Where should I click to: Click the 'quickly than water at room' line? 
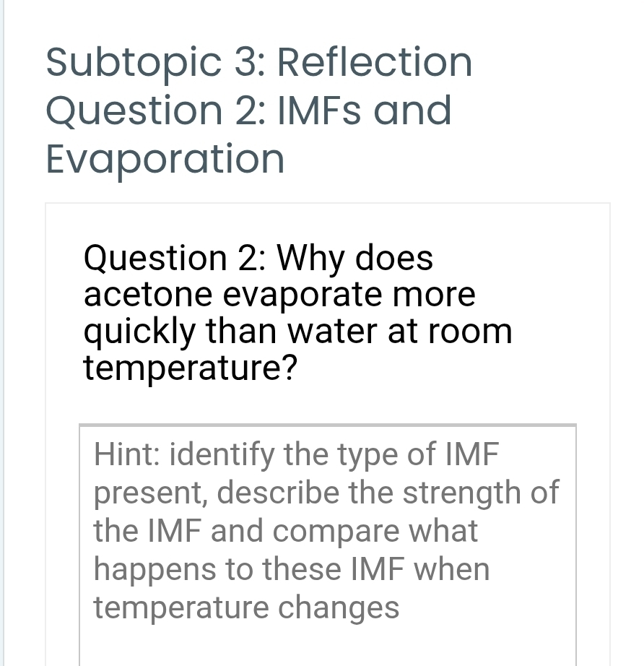click(x=297, y=332)
